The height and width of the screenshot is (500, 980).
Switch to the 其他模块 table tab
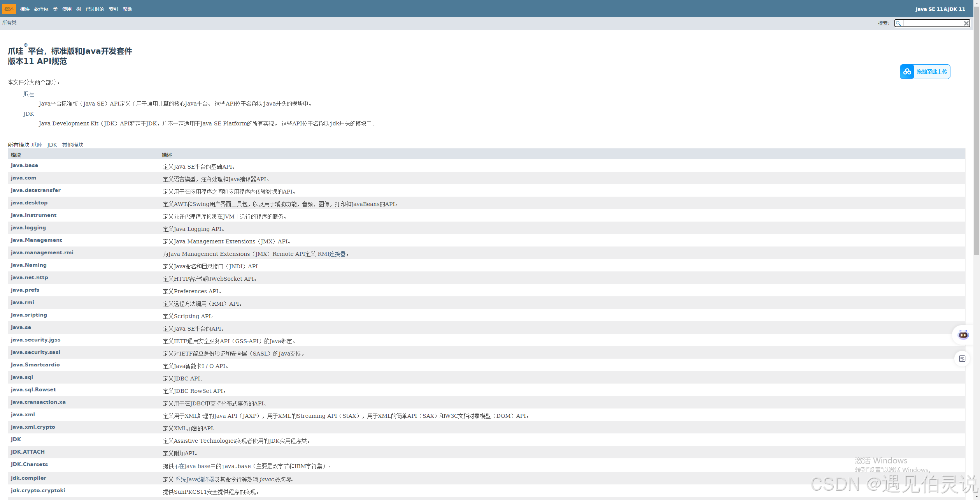pyautogui.click(x=73, y=145)
